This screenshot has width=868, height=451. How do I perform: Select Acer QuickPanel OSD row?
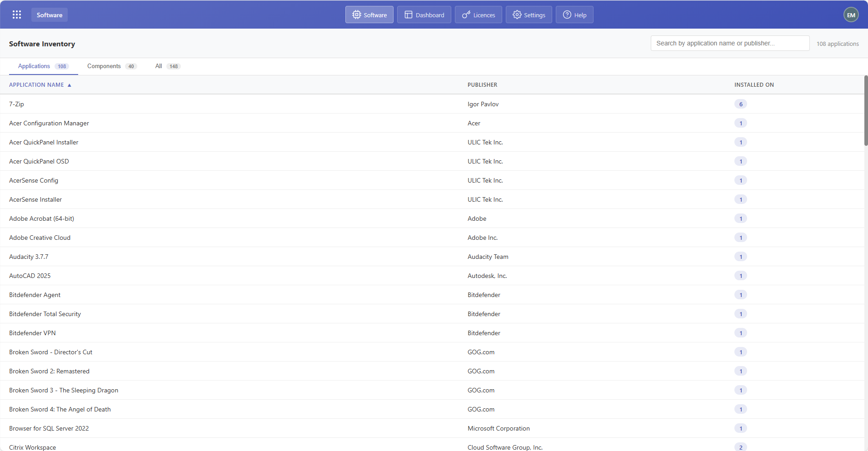[432, 161]
